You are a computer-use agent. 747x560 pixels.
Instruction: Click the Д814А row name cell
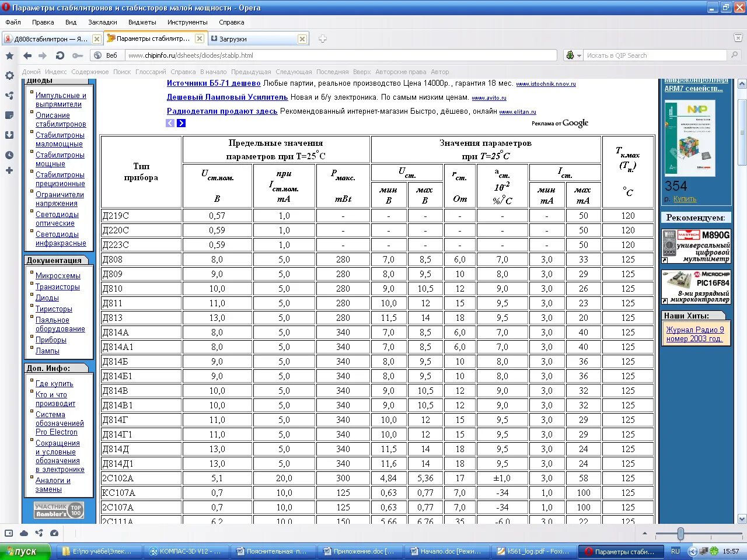pyautogui.click(x=141, y=332)
